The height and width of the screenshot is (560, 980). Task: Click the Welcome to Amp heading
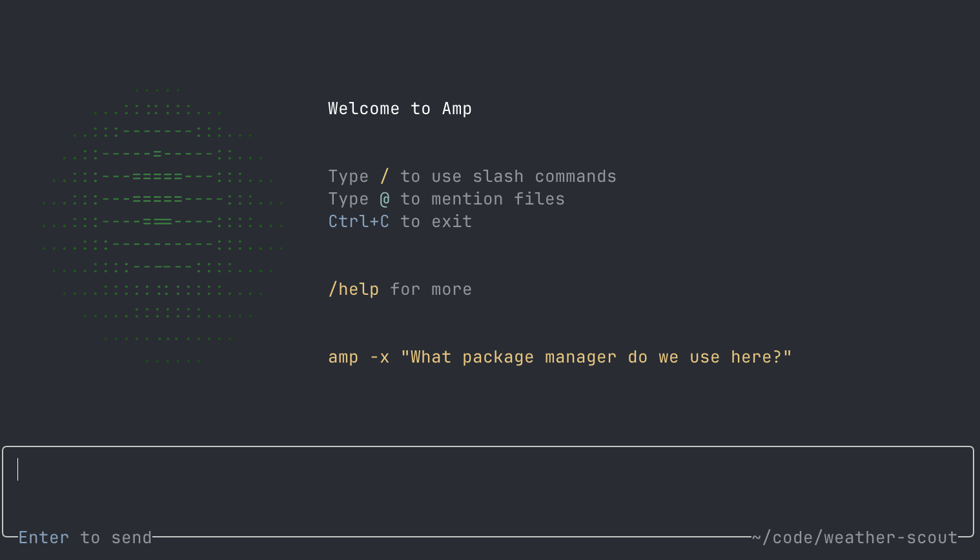point(400,109)
